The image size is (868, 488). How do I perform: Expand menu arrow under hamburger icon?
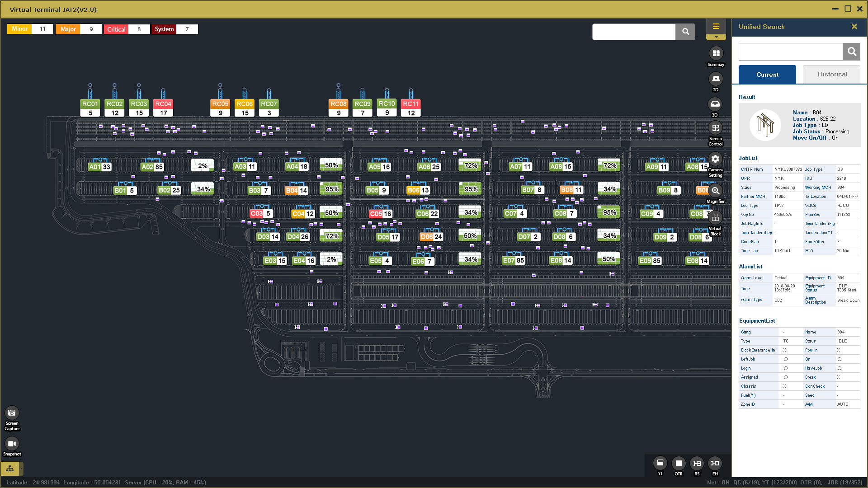(716, 37)
